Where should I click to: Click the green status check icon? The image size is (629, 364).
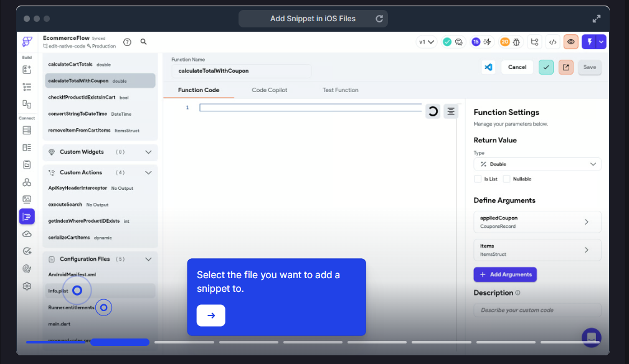[x=447, y=42]
